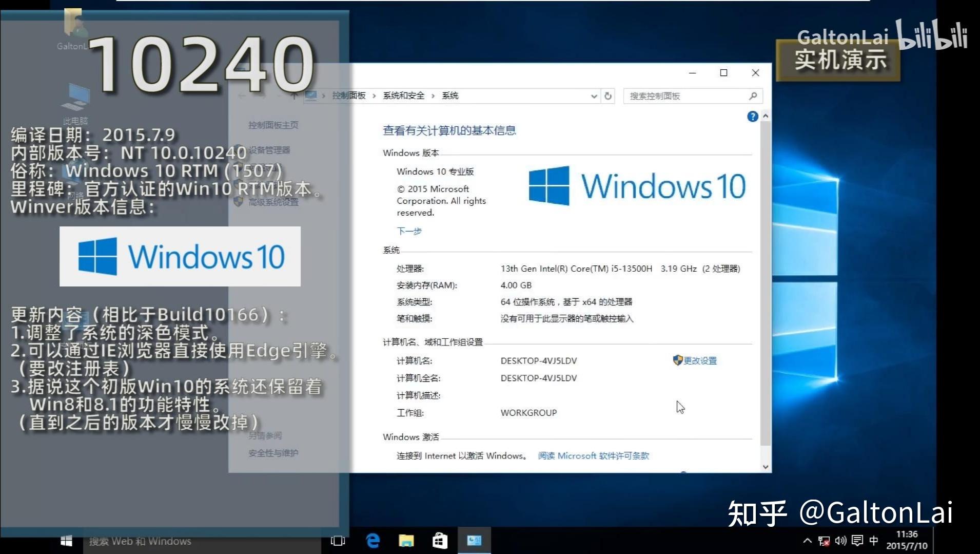Launch Microsoft Edge from the taskbar
This screenshot has height=554, width=980.
(373, 540)
